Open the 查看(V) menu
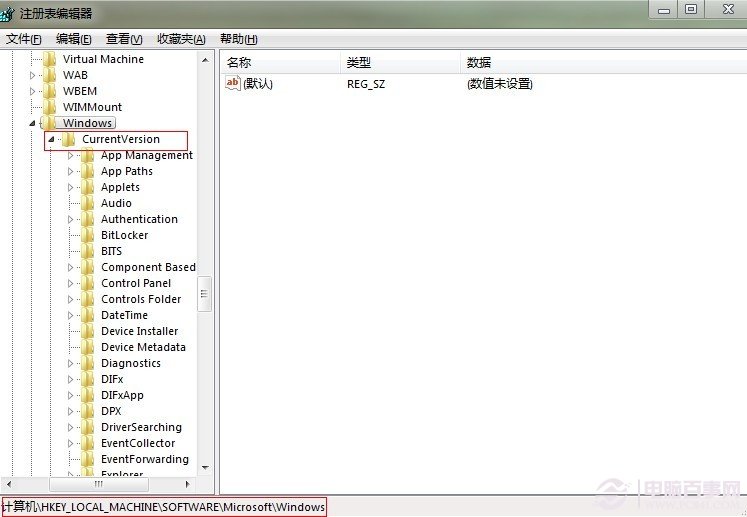The width and height of the screenshot is (747, 517). coord(124,39)
